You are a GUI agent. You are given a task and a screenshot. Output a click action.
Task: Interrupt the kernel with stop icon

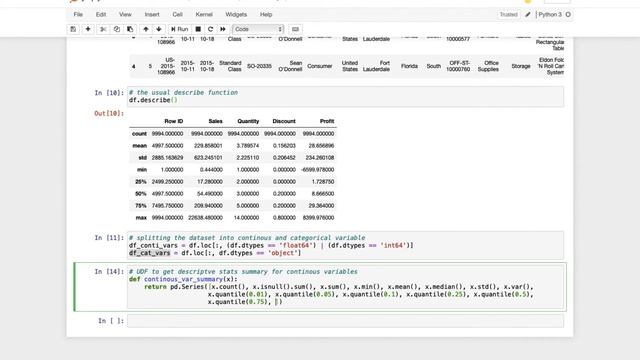(x=198, y=29)
